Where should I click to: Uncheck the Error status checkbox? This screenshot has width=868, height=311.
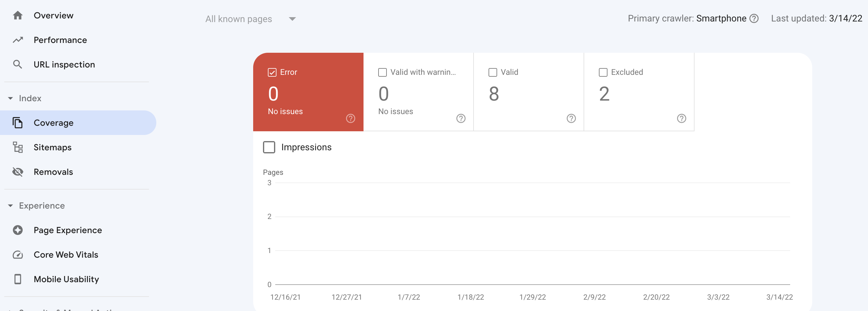272,72
